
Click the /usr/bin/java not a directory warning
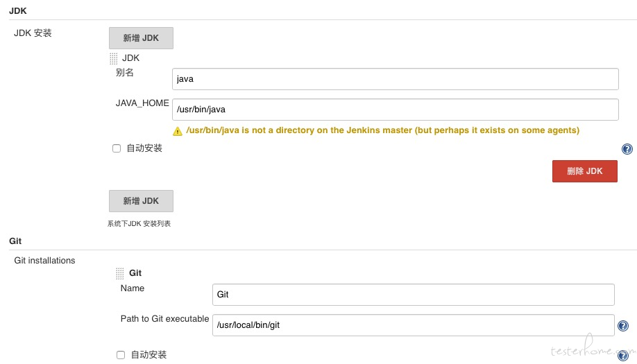coord(383,130)
